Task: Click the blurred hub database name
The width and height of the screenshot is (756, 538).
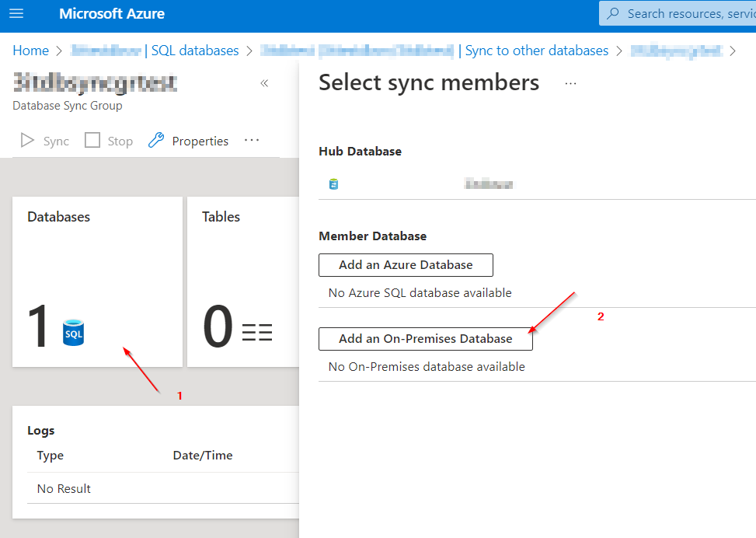Action: (489, 183)
